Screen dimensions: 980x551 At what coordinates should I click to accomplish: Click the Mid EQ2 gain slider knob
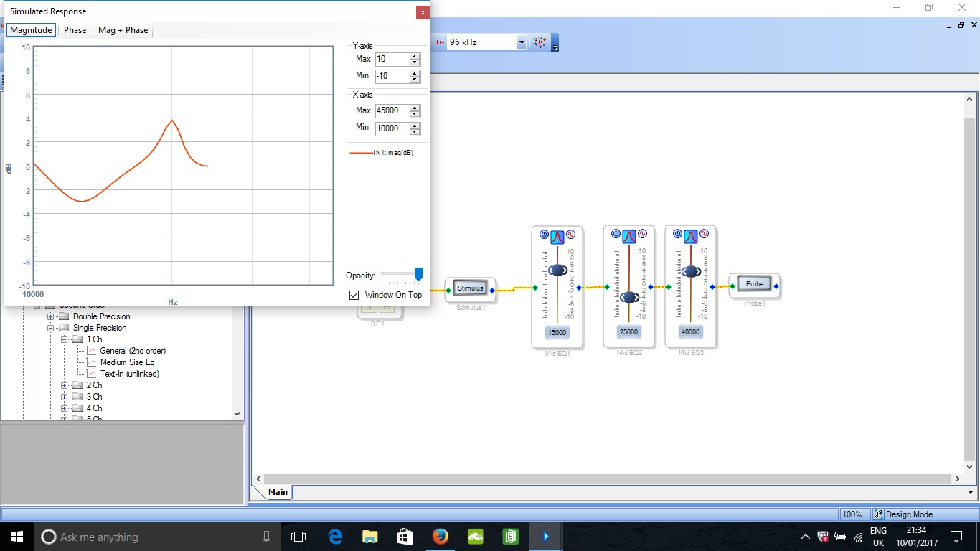pyautogui.click(x=629, y=298)
